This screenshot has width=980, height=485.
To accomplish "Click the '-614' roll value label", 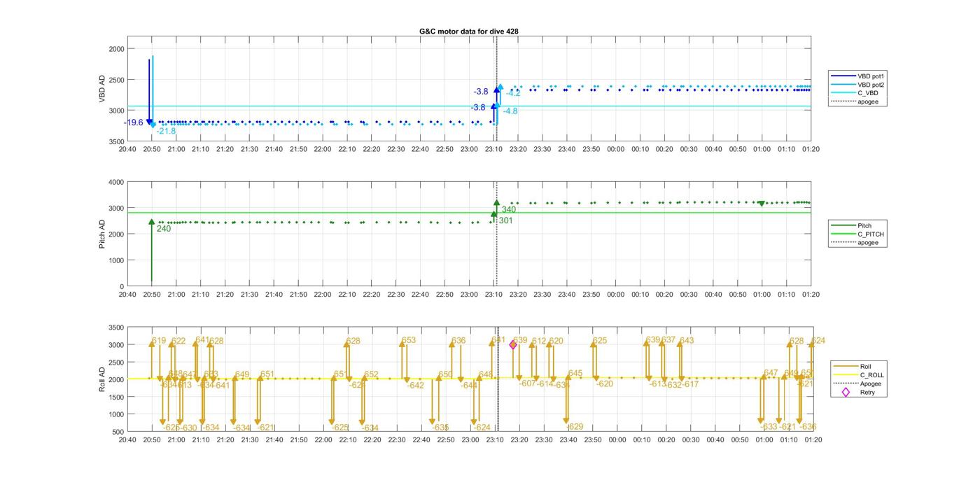I will coord(545,384).
